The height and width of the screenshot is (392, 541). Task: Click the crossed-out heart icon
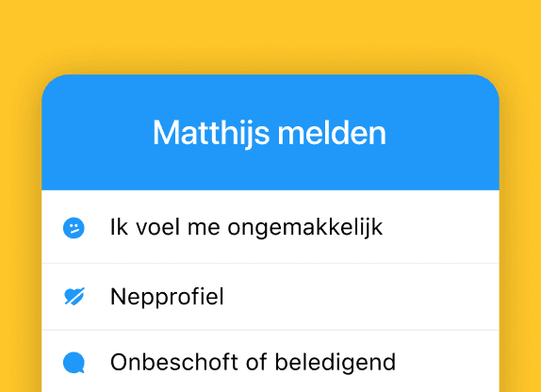74,297
